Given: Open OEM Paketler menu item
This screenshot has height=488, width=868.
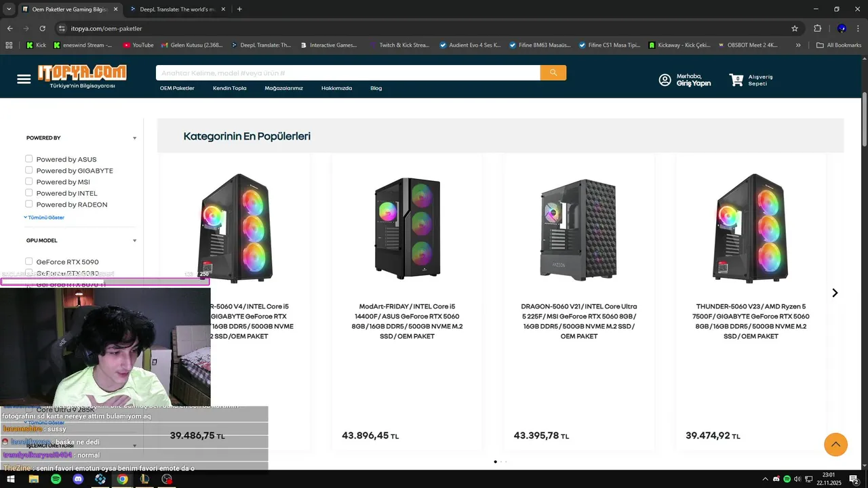Looking at the screenshot, I should point(177,88).
